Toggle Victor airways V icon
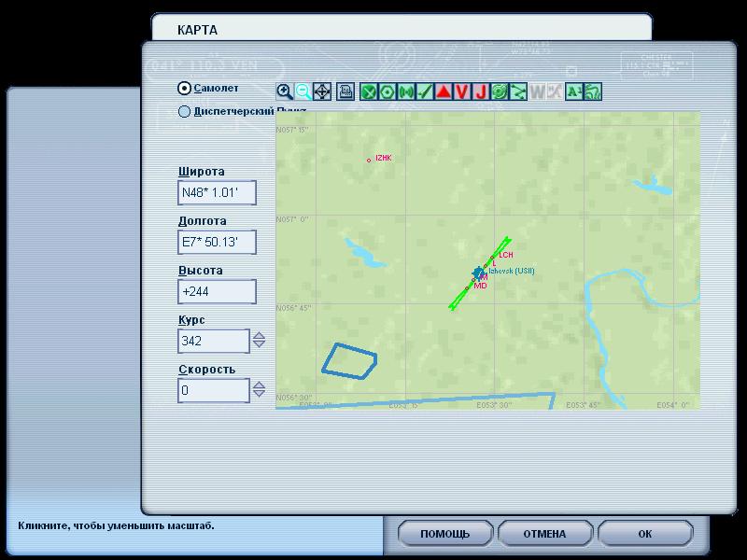This screenshot has height=560, width=747. [462, 91]
